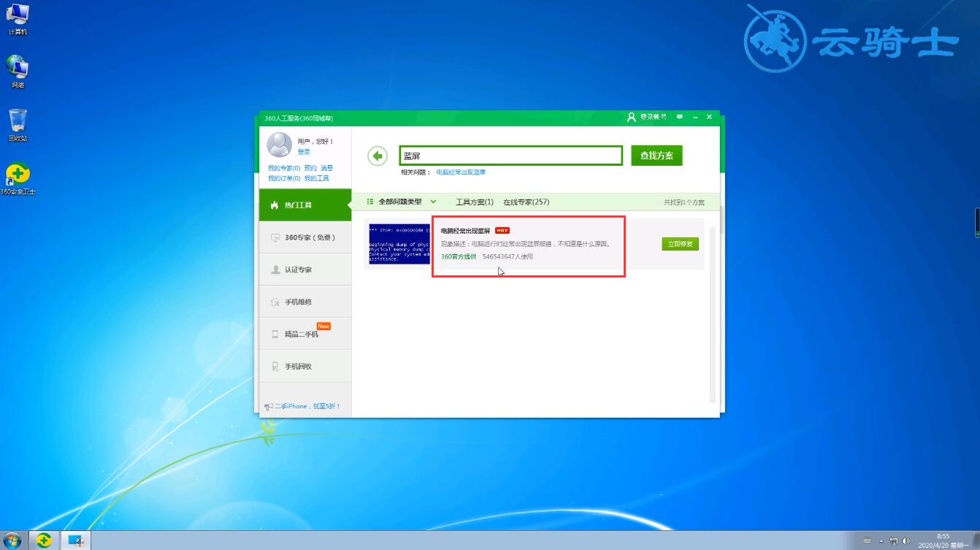
Task: Click 登录帐号 in the title bar
Action: (647, 117)
